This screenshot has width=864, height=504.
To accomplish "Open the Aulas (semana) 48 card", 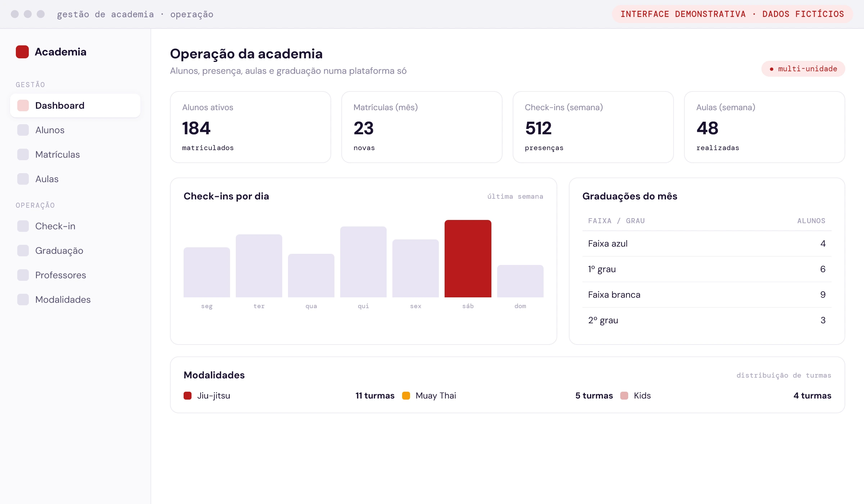I will tap(765, 127).
